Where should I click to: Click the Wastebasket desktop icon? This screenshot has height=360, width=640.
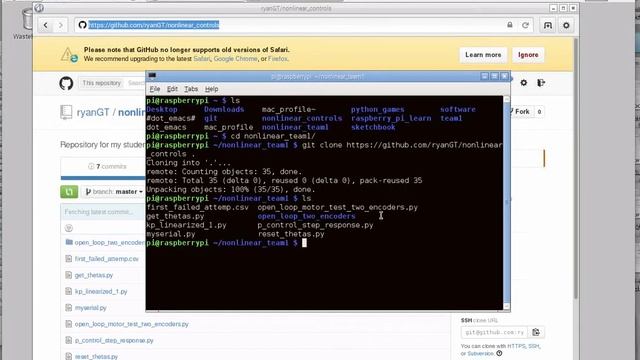click(x=27, y=24)
